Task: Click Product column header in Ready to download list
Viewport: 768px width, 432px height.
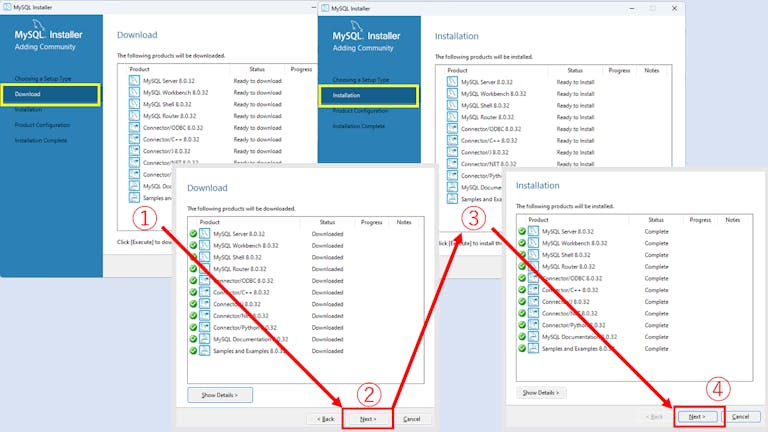Action: (x=140, y=70)
